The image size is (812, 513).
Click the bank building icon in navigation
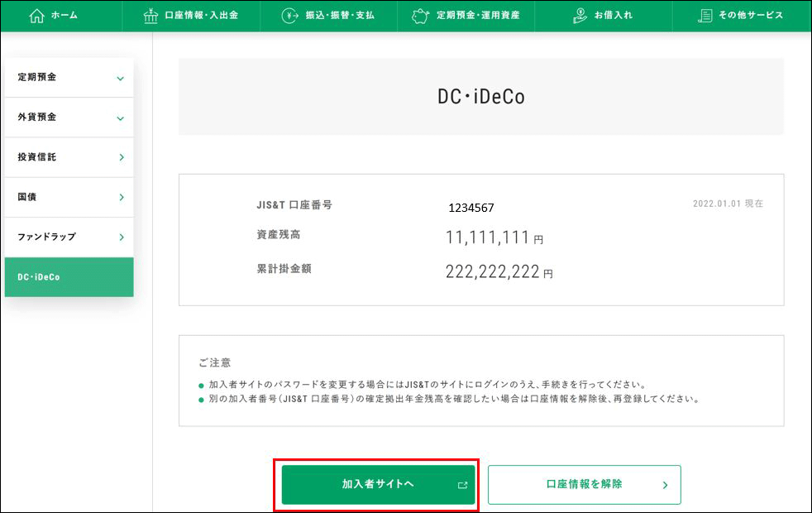(x=150, y=16)
